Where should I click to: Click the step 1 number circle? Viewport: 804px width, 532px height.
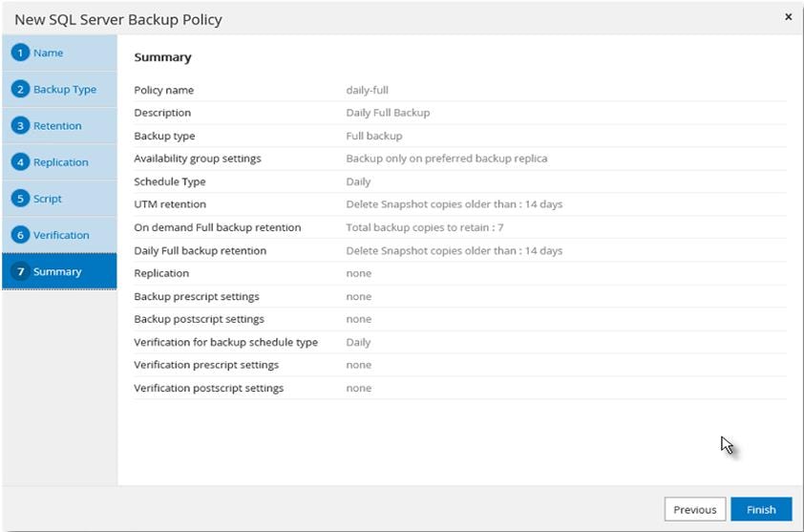click(x=20, y=53)
